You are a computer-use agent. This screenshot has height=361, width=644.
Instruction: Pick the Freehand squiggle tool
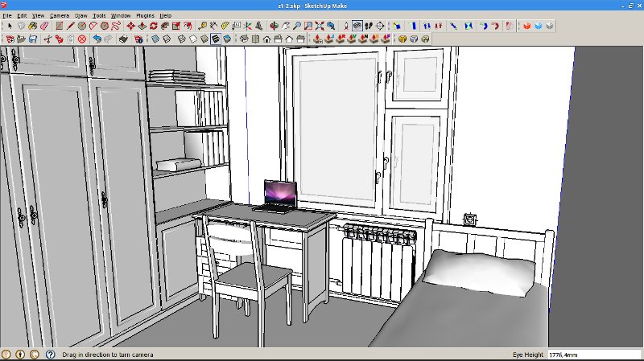116,26
